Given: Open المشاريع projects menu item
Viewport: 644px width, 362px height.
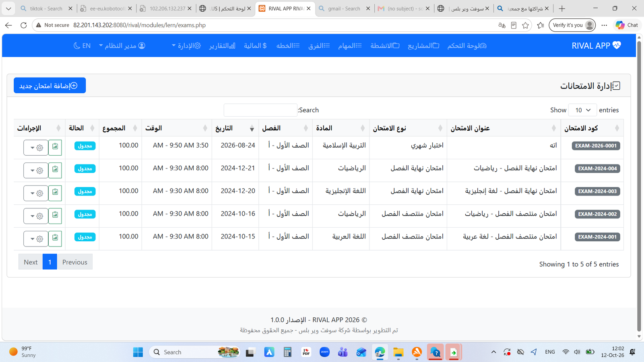Looking at the screenshot, I should 423,45.
